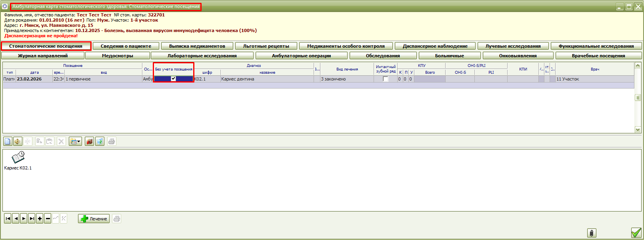The image size is (644, 240).
Task: Go to last record in navigator
Action: pos(32,219)
